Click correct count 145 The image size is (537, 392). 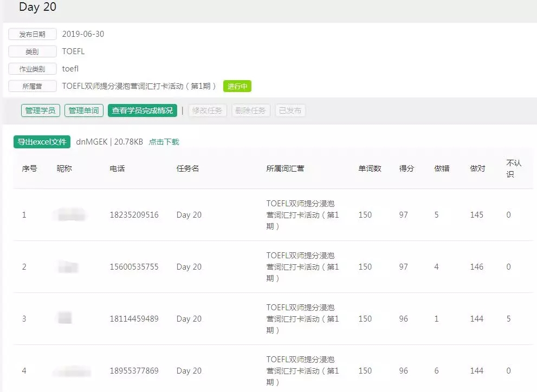point(476,215)
